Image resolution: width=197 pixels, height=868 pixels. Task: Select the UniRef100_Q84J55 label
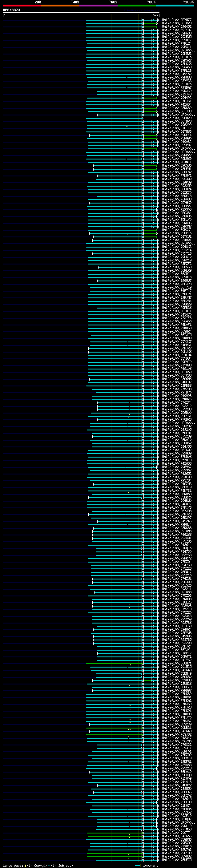click(177, 447)
